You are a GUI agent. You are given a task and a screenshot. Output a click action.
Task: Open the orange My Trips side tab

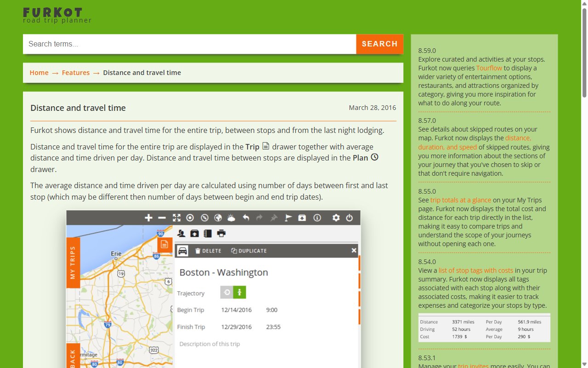(73, 263)
